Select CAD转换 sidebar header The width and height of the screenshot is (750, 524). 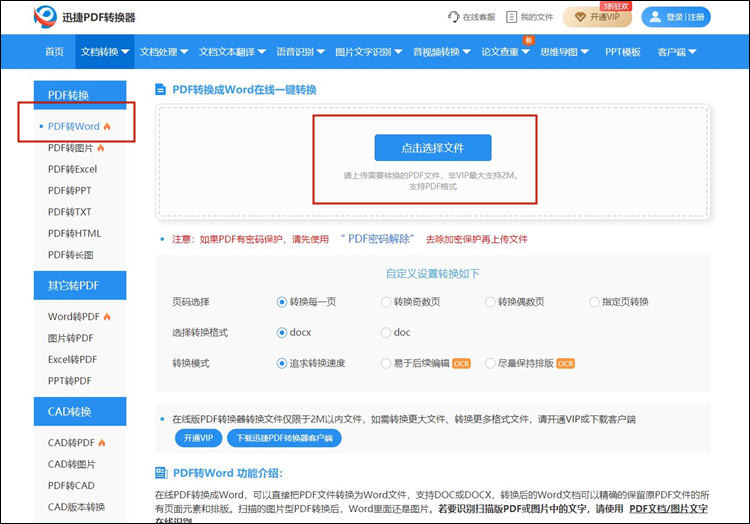[80, 411]
